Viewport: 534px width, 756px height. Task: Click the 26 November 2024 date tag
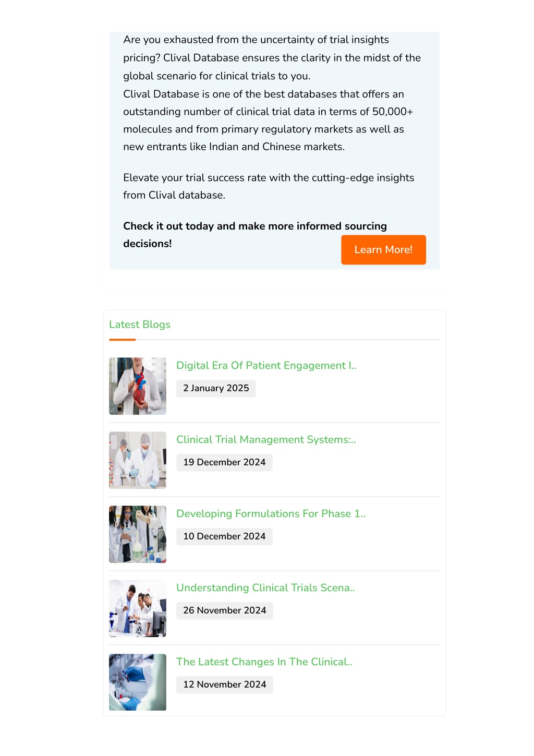(225, 610)
